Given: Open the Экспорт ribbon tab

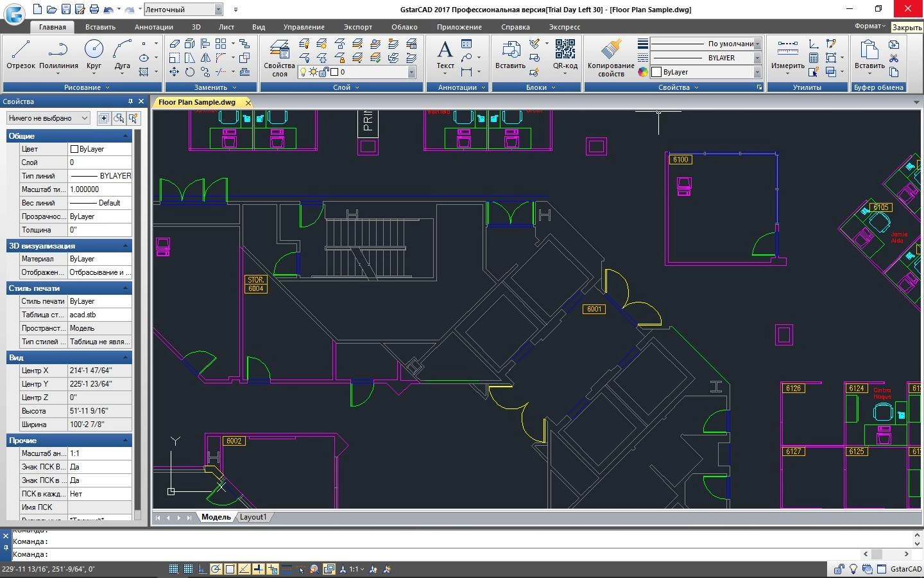Looking at the screenshot, I should 358,27.
